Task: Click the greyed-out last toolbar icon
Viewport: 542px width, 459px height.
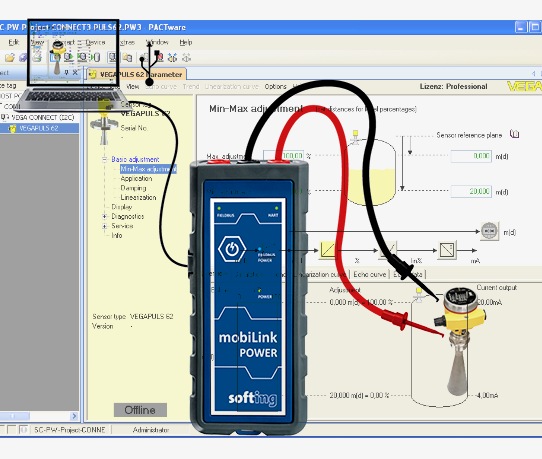Action: [x=187, y=57]
